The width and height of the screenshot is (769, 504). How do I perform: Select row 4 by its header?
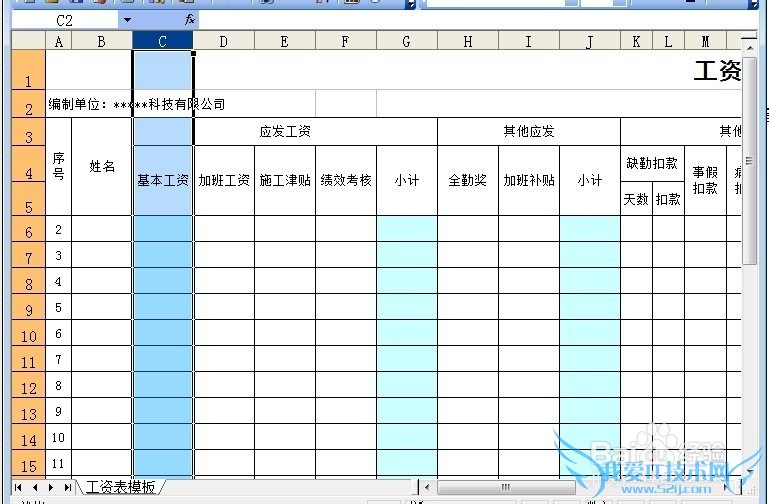click(28, 164)
